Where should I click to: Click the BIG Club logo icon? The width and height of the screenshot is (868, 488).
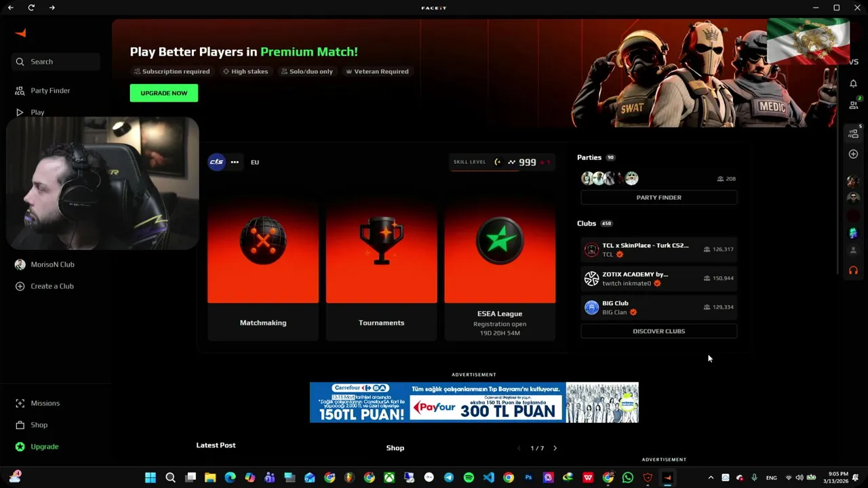pyautogui.click(x=591, y=307)
